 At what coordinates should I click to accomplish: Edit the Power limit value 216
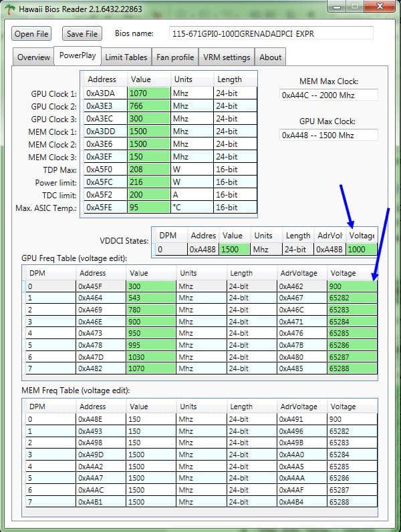click(x=149, y=182)
